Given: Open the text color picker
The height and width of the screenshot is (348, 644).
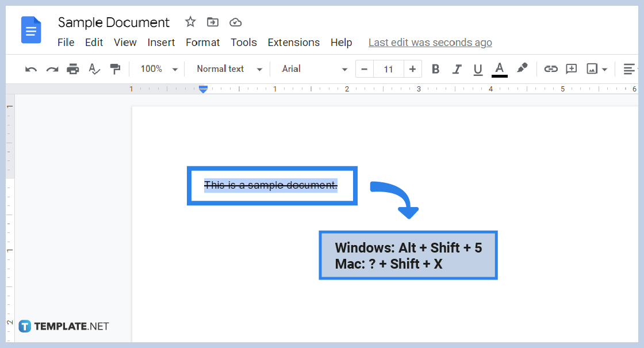Looking at the screenshot, I should (499, 68).
